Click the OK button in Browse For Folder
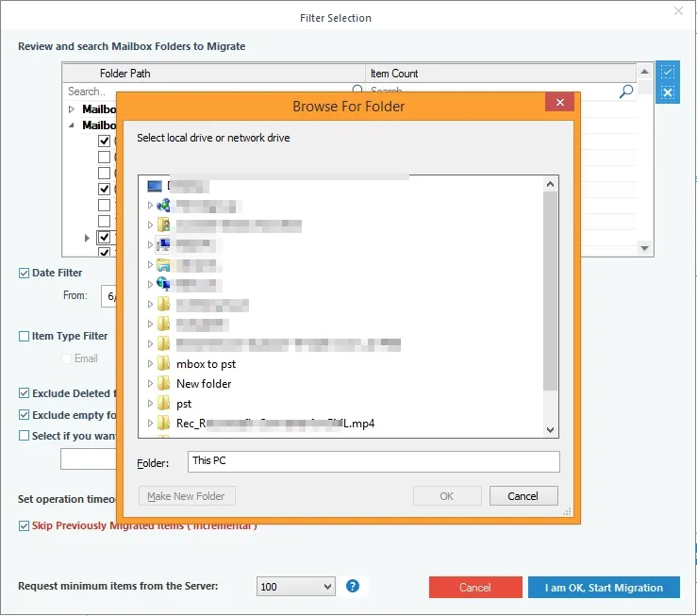697x616 pixels. 447,496
